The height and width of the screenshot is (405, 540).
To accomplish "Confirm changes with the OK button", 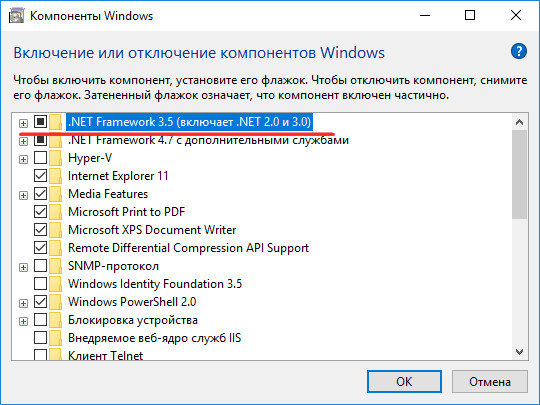I will click(x=404, y=381).
